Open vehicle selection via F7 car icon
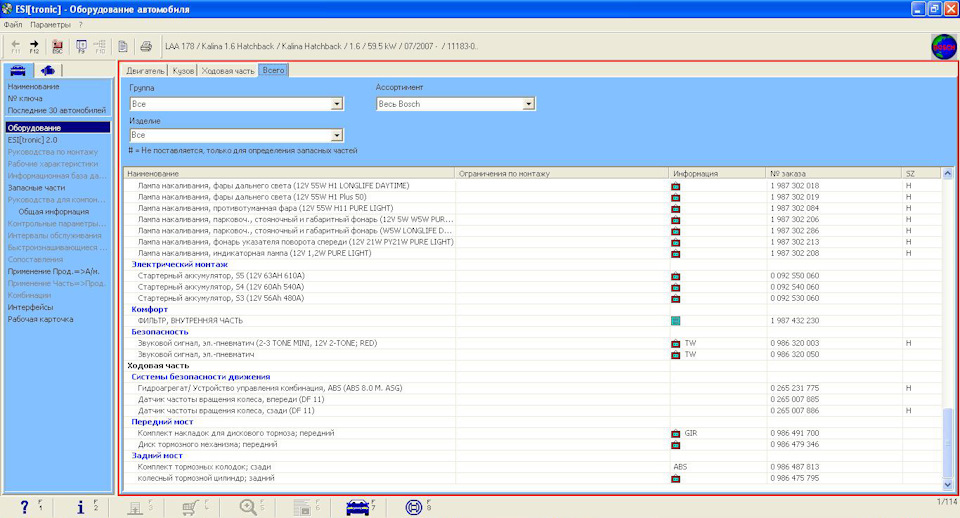 (358, 507)
